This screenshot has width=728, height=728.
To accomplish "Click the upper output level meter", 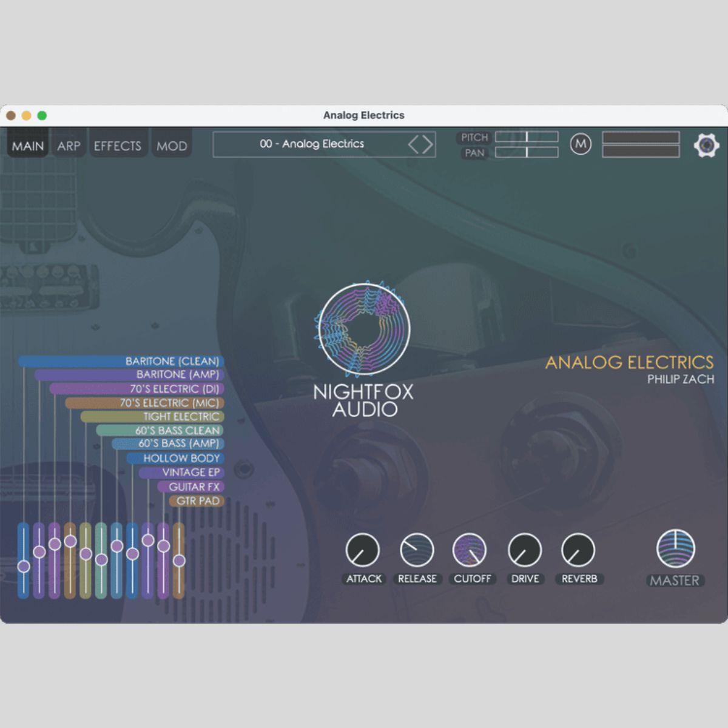I will pos(641,137).
